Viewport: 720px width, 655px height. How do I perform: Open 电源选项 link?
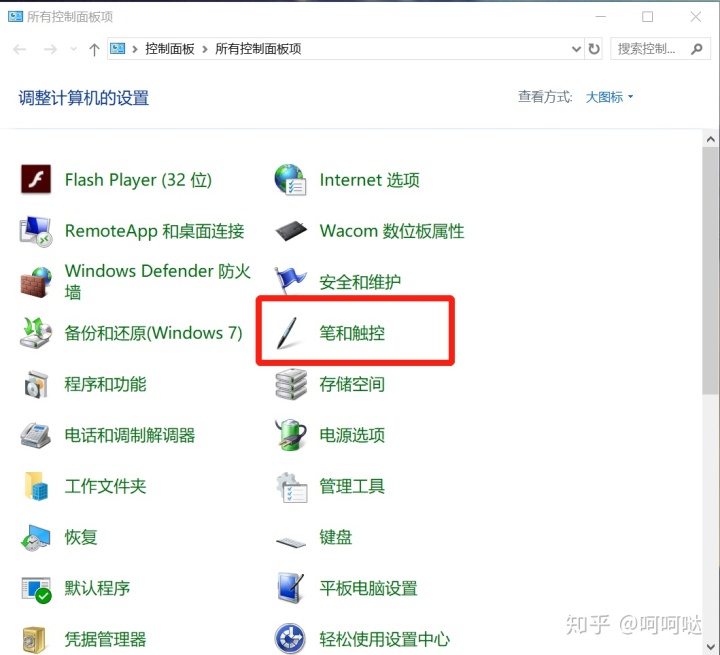tap(352, 435)
